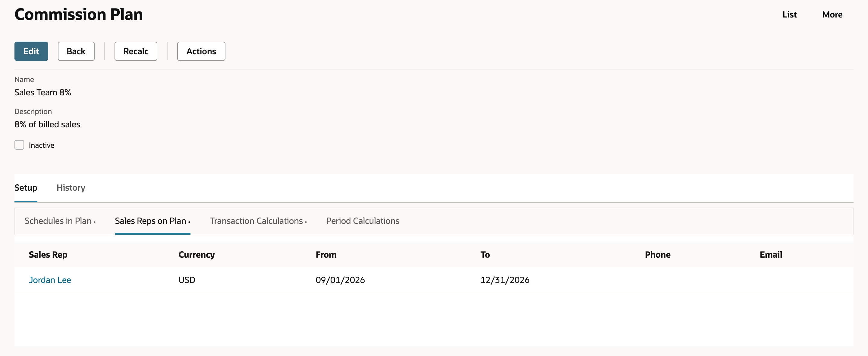Click the Currency column header
Screen dimensions: 868x356
pyautogui.click(x=197, y=255)
